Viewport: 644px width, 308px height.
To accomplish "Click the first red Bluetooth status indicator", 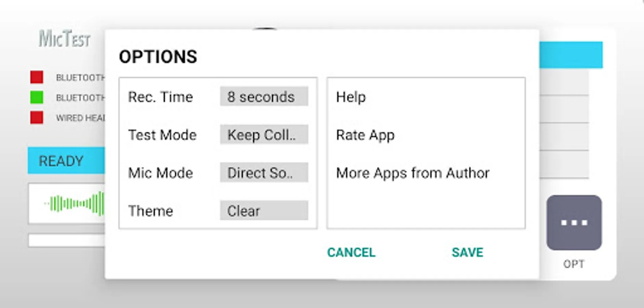I will pyautogui.click(x=37, y=77).
